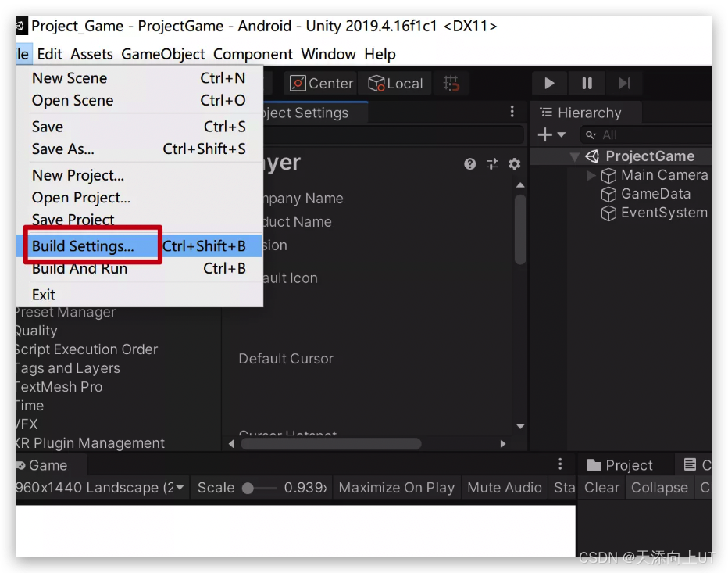Click the Clear console button
Screen dimensions: 728x573
pyautogui.click(x=601, y=488)
